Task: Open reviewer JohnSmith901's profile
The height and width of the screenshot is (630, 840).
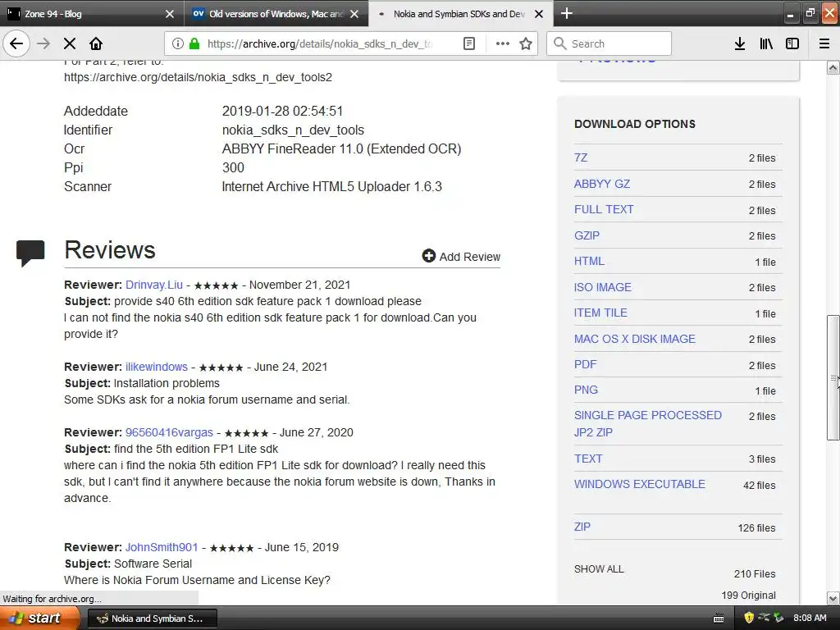Action: pyautogui.click(x=162, y=547)
